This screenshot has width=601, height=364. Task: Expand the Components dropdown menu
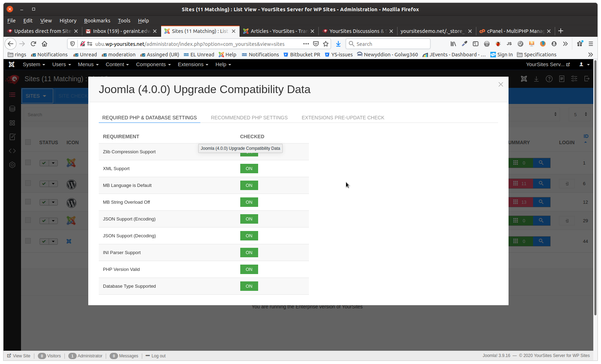click(x=153, y=64)
